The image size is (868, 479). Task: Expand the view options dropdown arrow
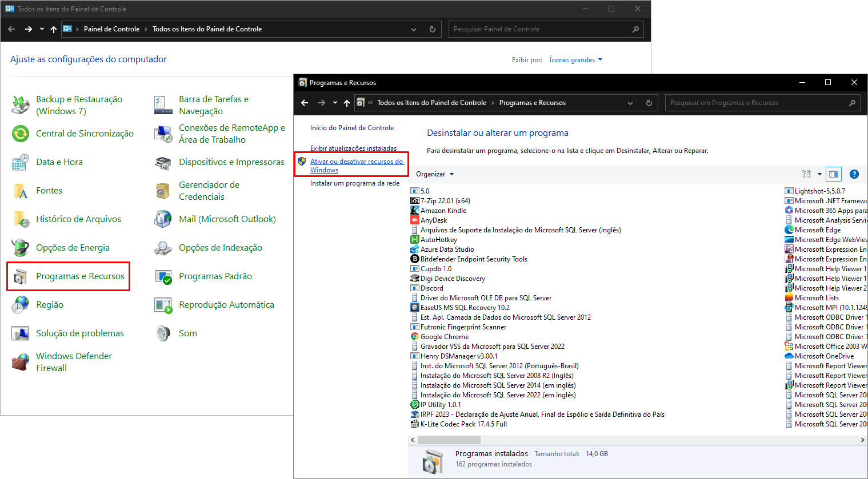819,174
